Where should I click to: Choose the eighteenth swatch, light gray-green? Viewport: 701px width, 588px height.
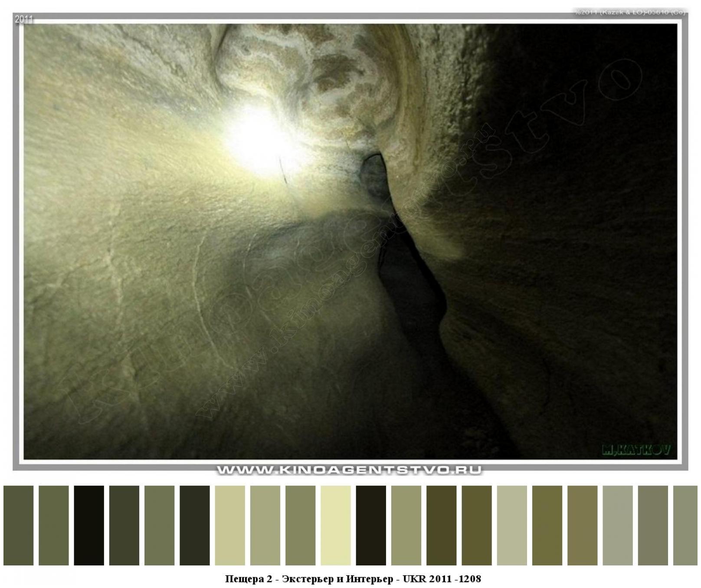point(618,525)
